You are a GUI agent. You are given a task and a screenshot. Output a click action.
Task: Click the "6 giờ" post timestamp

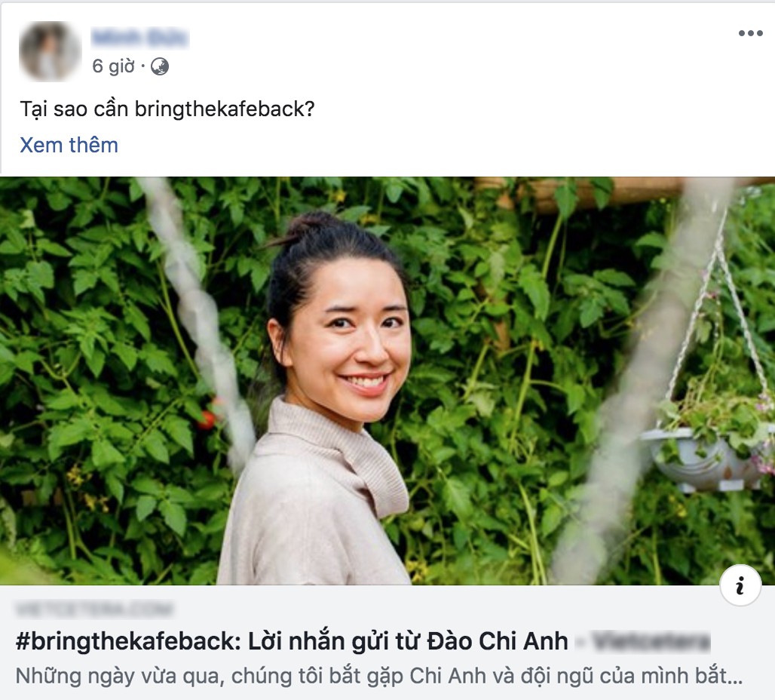[113, 66]
